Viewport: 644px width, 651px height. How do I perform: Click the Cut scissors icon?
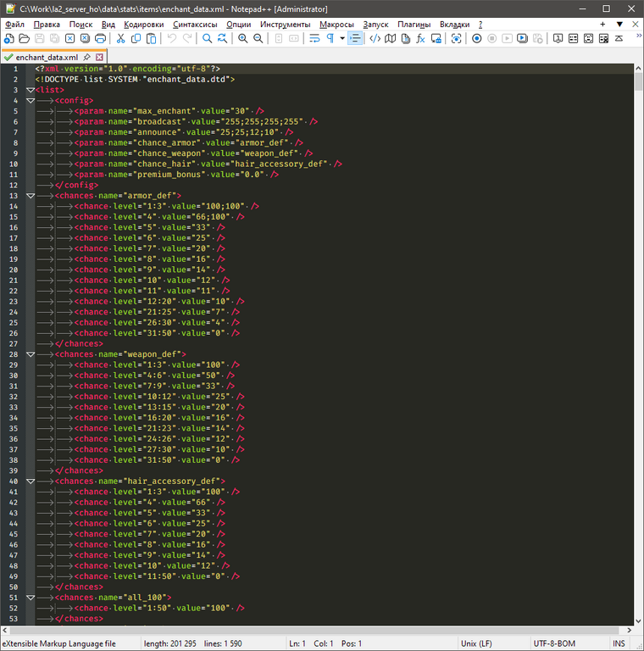[121, 39]
